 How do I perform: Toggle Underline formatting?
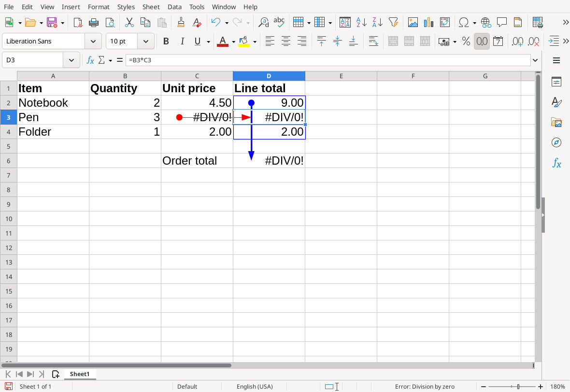(198, 42)
